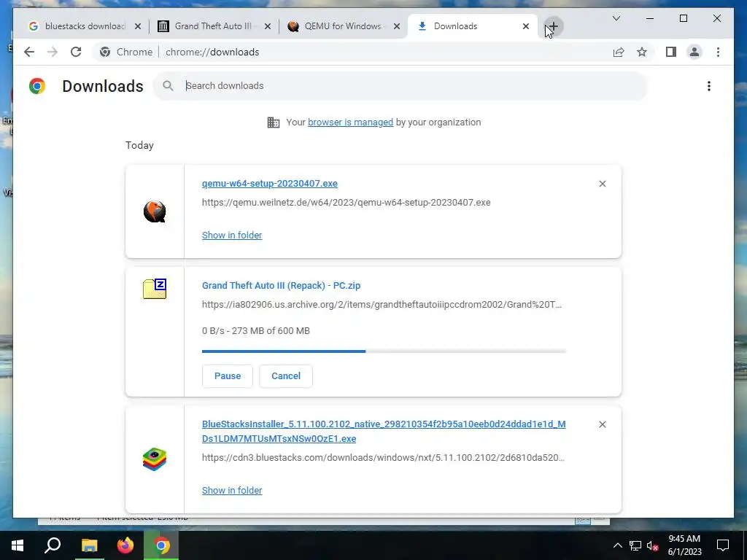The width and height of the screenshot is (747, 560).
Task: Click the Chrome logo beside Downloads title
Action: coord(36,86)
